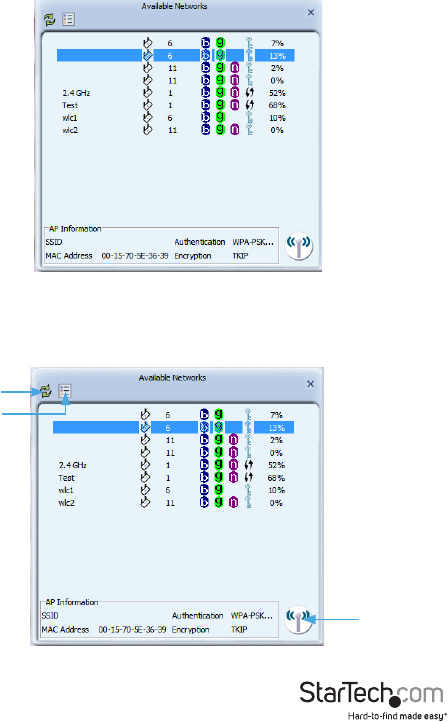Click WPA-PSK authentication value in lower window
448x722 pixels.
click(251, 616)
